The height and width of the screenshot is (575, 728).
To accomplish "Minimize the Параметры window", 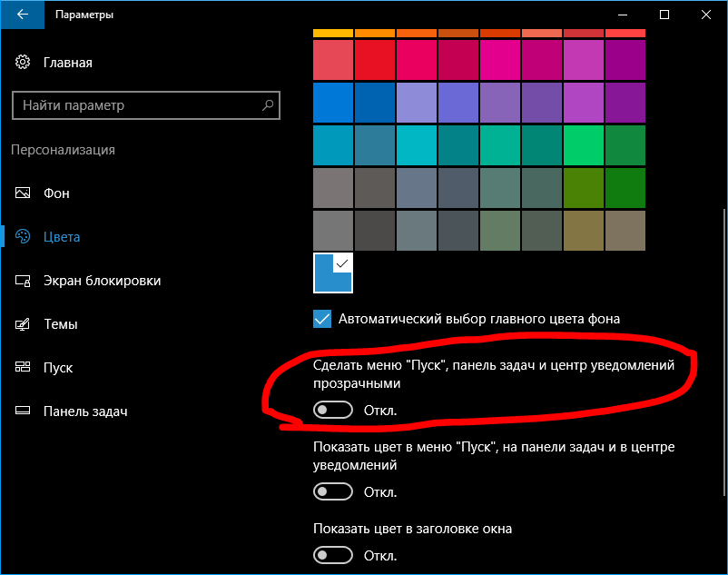I will click(623, 15).
